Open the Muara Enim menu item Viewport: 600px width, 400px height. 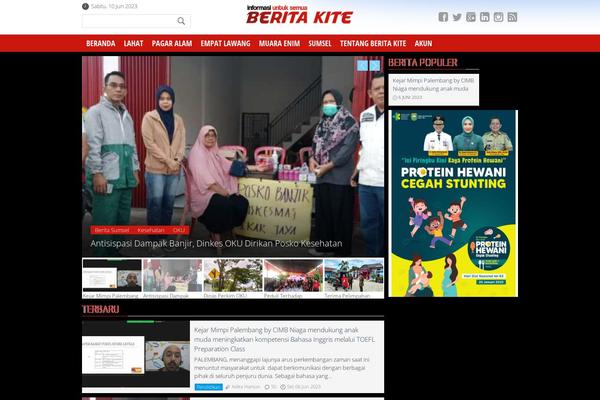pyautogui.click(x=279, y=44)
